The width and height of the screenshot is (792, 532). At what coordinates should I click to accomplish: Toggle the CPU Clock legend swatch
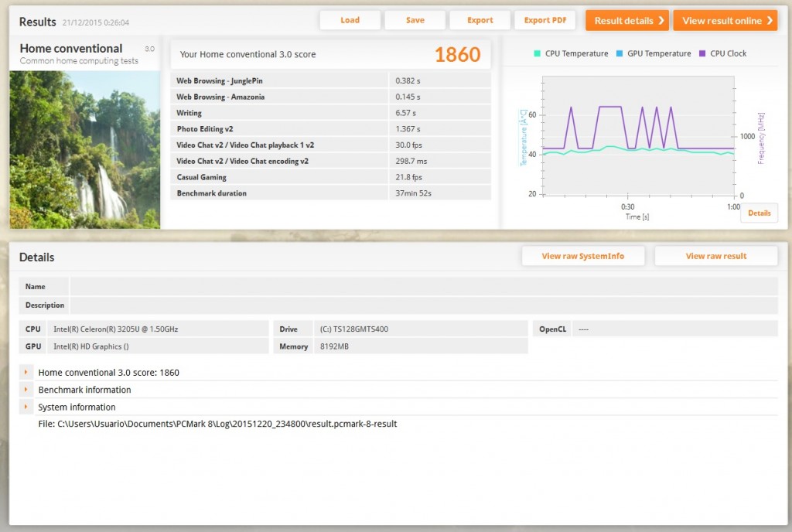[702, 54]
